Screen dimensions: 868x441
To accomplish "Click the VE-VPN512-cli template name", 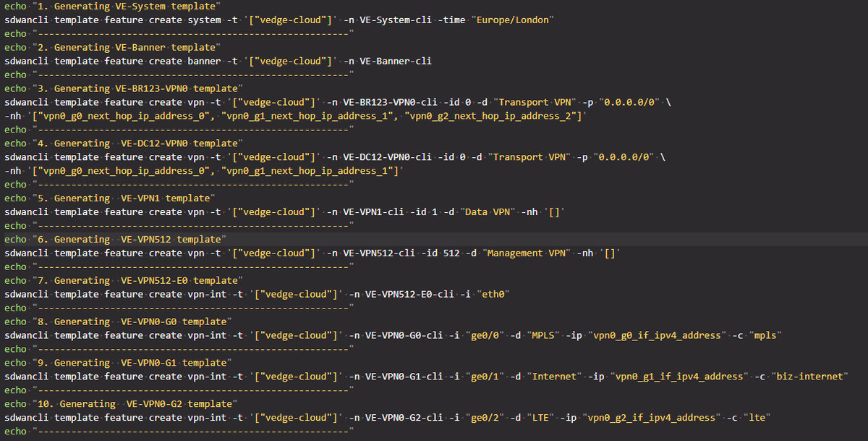I will click(380, 254).
